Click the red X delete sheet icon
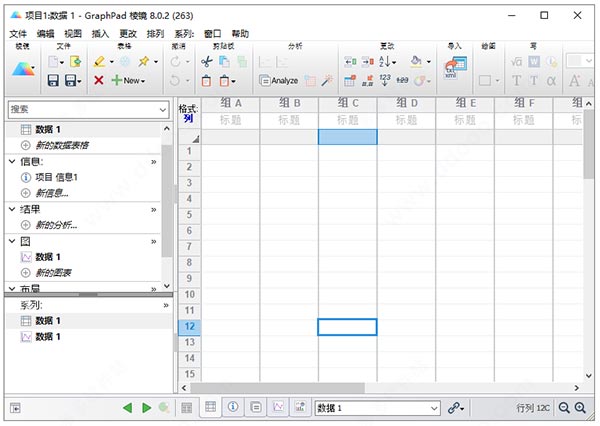This screenshot has width=600, height=426. (98, 80)
